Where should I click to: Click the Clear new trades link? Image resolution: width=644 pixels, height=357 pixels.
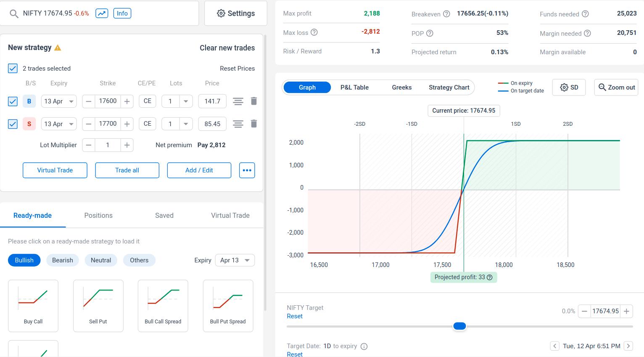227,48
